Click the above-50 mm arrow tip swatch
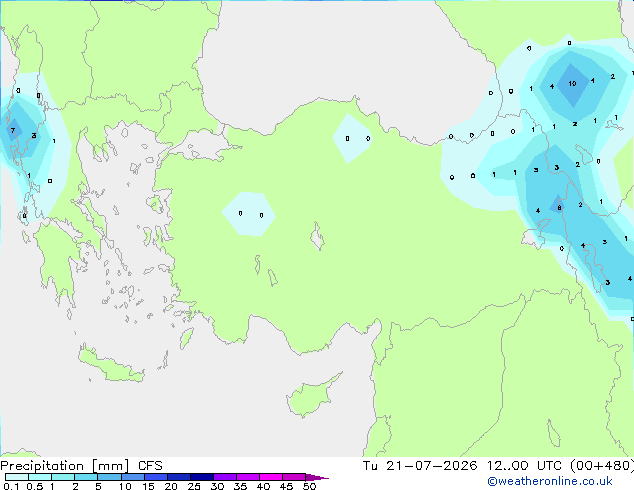The height and width of the screenshot is (490, 634). (317, 478)
